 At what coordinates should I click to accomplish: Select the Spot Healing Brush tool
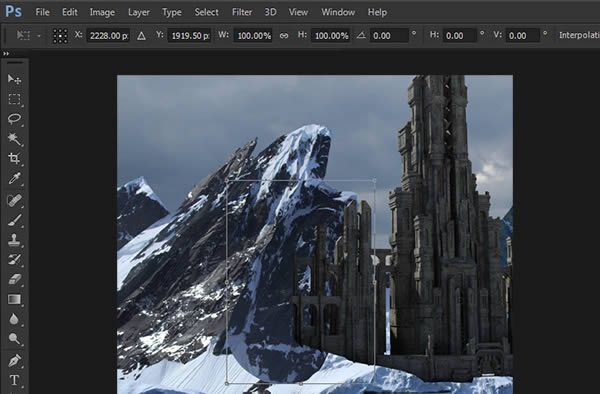14,200
